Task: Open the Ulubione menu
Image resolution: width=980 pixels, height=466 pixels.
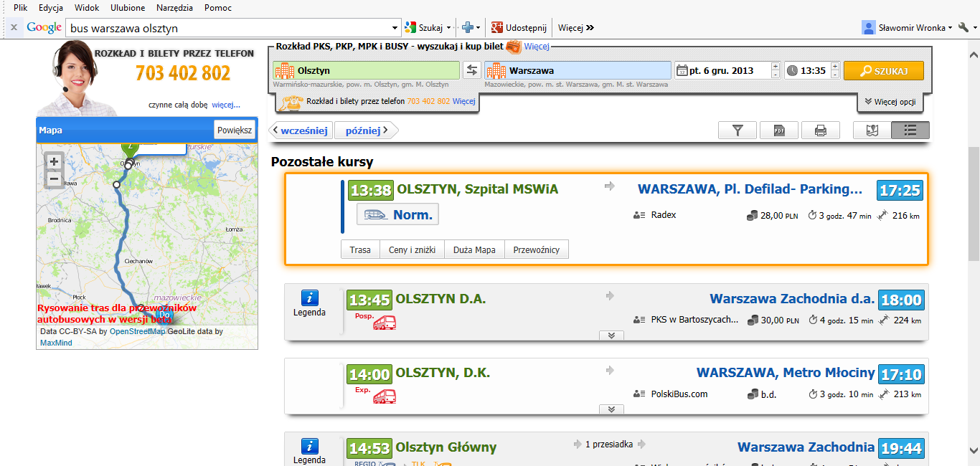Action: [128, 8]
